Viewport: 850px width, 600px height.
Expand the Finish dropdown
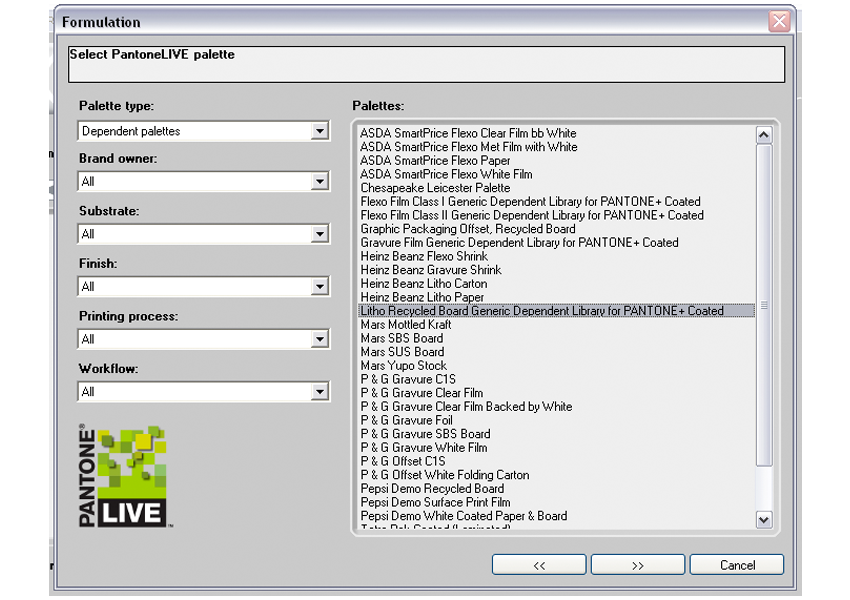[x=320, y=287]
